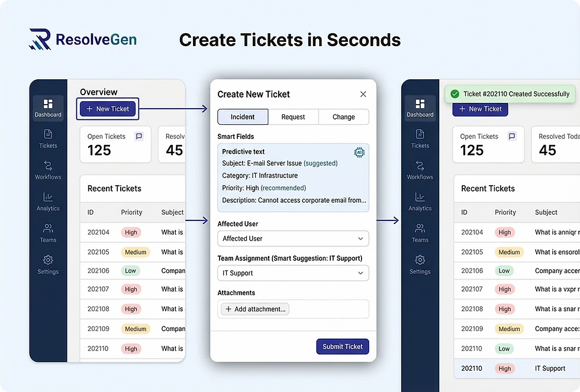Click Low badge of 202106 in right panel

click(x=504, y=271)
